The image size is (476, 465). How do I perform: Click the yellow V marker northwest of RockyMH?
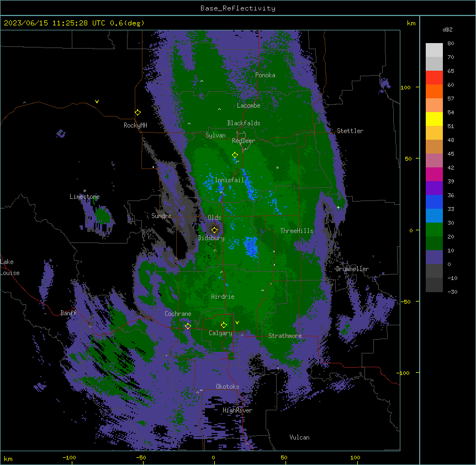97,102
